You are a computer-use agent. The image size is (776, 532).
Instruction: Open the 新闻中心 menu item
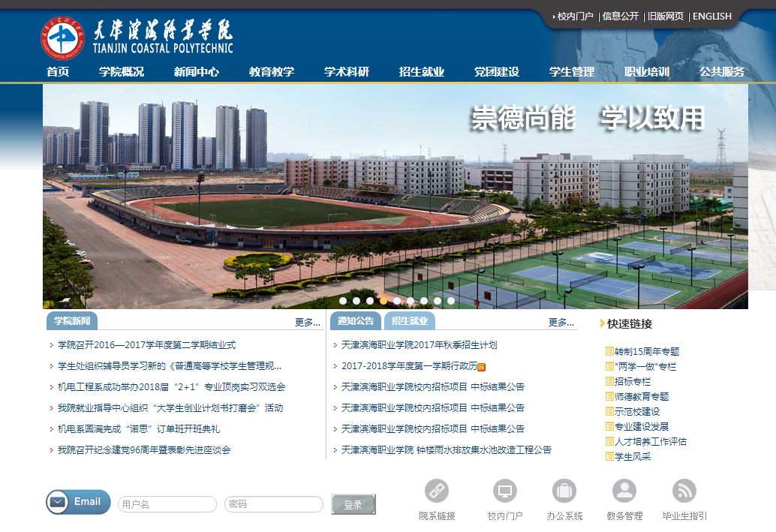(x=197, y=72)
